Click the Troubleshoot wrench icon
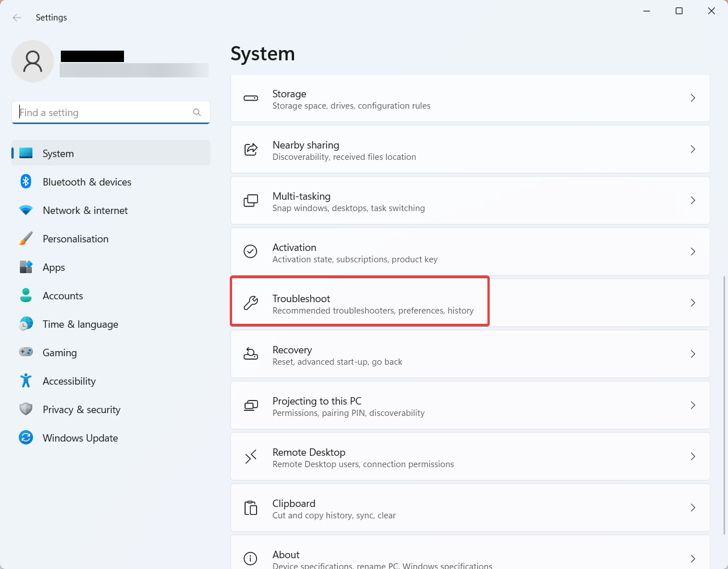This screenshot has height=569, width=728. [x=251, y=303]
